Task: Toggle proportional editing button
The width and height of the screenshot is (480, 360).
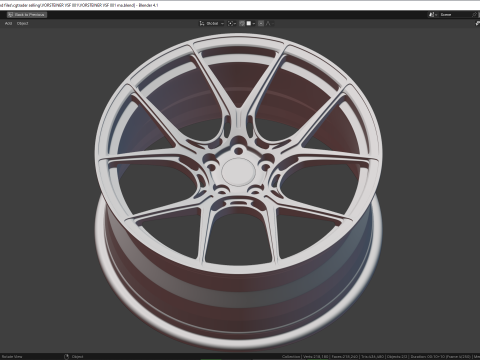Action: coord(261,23)
